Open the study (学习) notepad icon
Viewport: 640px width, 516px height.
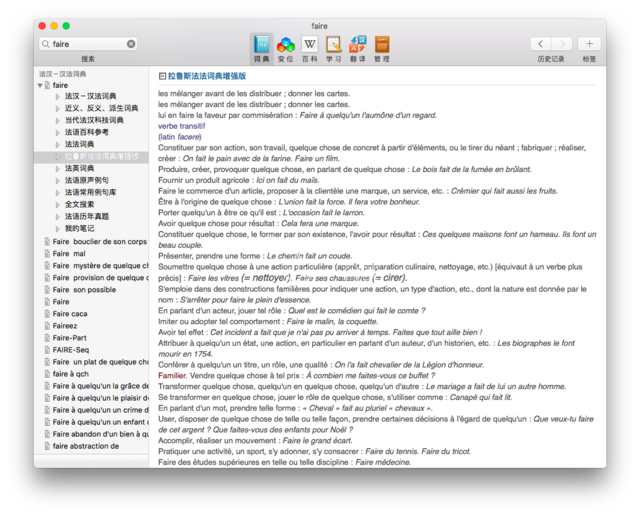coord(333,44)
